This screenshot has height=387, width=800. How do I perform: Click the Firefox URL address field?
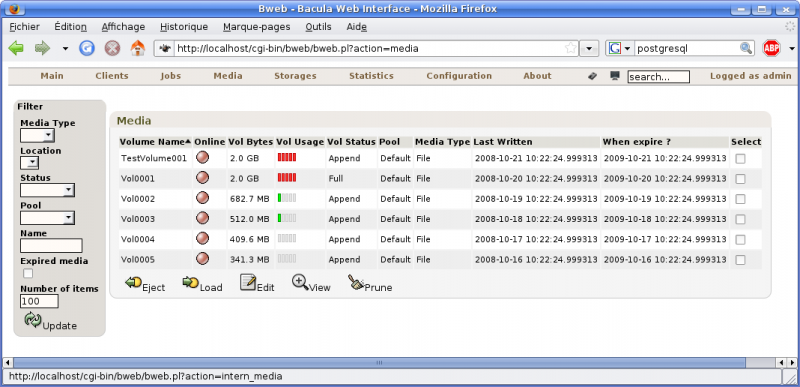[x=368, y=48]
